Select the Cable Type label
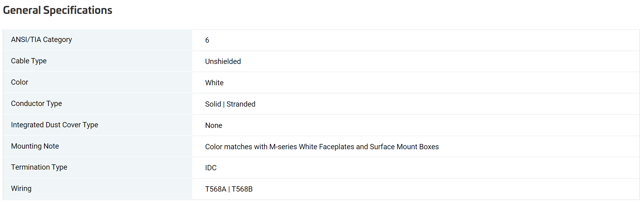Screen dimensions: 644x203 pos(29,61)
